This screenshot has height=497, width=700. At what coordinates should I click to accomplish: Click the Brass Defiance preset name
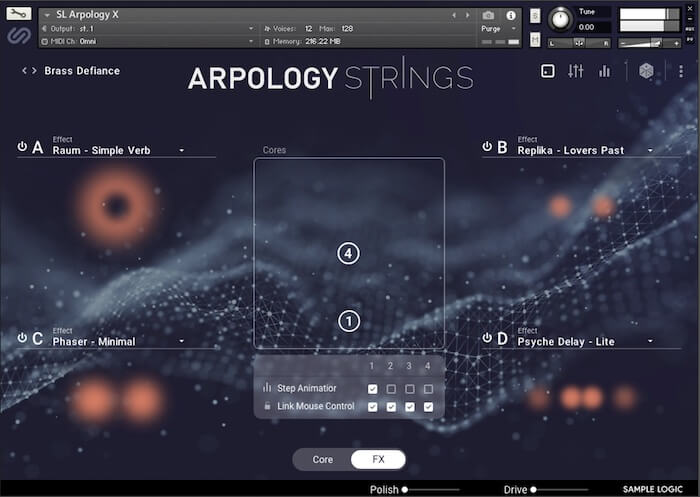[x=82, y=71]
